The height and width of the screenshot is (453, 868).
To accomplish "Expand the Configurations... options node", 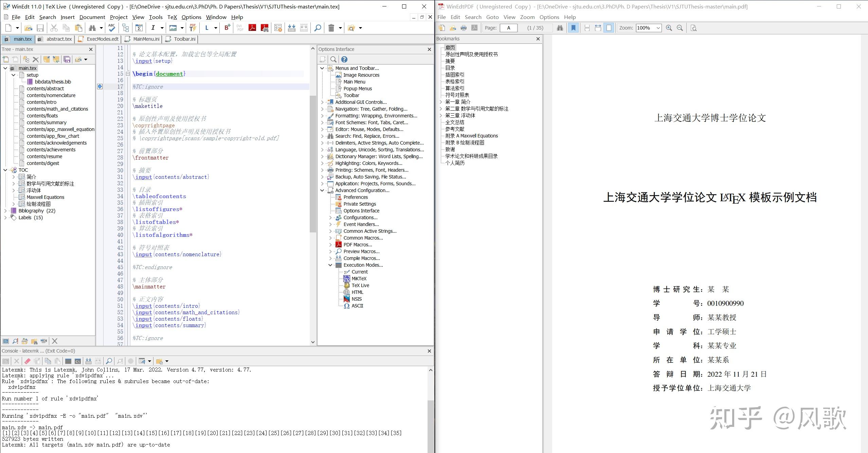I will [x=330, y=218].
